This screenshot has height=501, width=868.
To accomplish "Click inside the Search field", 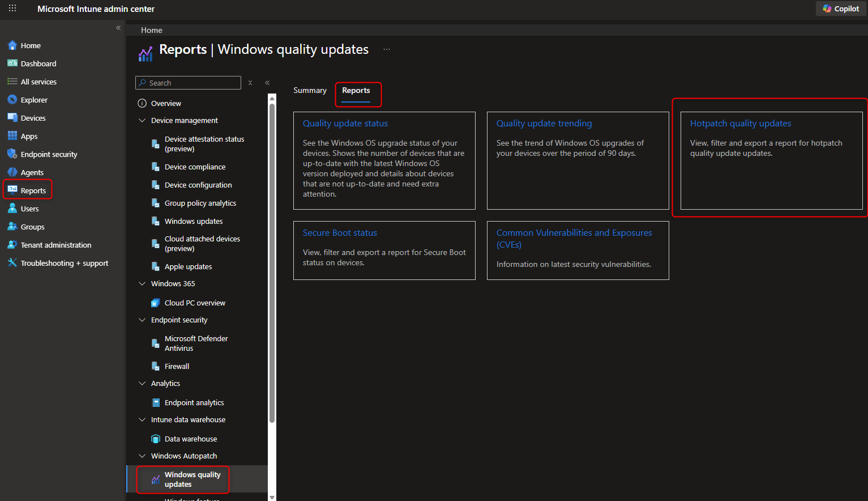I will tap(188, 82).
